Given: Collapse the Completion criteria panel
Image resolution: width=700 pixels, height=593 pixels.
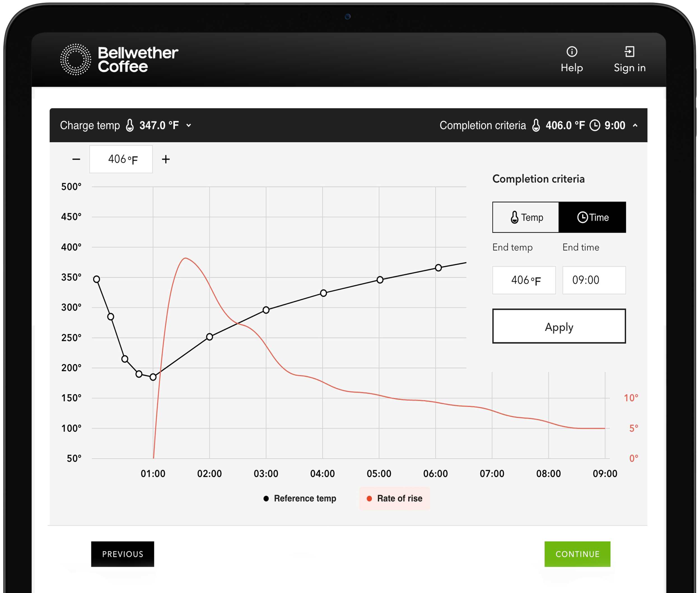Looking at the screenshot, I should tap(636, 125).
